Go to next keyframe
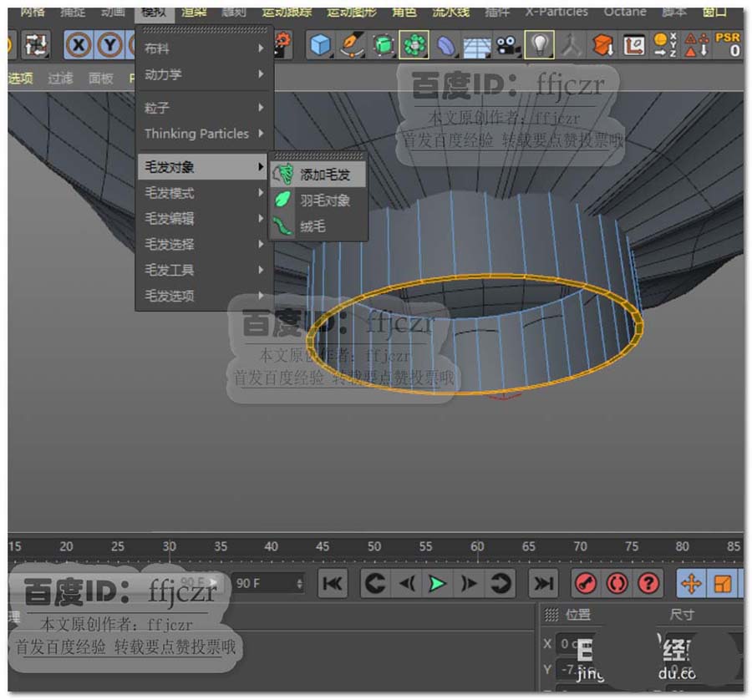 (x=500, y=584)
